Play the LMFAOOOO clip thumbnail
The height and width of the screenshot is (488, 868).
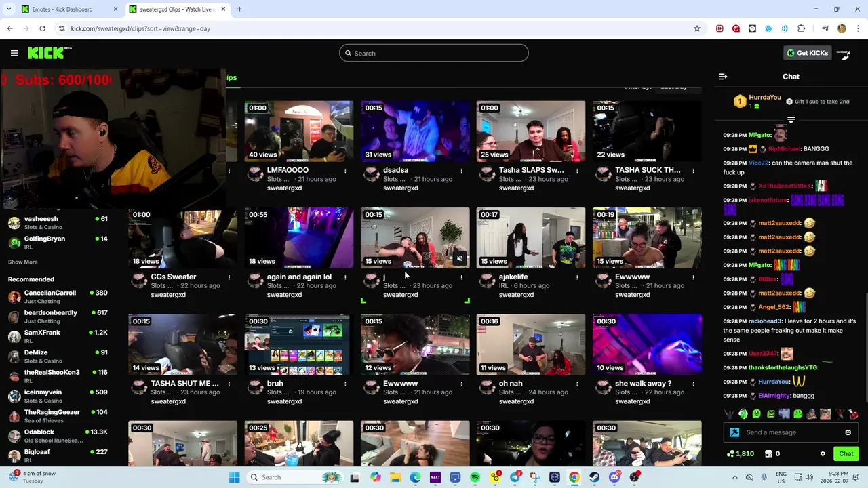(299, 131)
